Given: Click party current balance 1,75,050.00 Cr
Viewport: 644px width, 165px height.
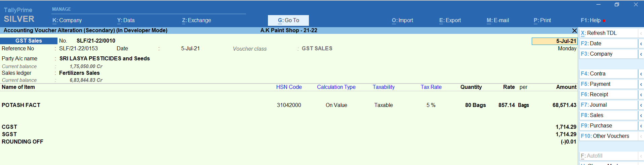Looking at the screenshot, I should click(86, 66).
